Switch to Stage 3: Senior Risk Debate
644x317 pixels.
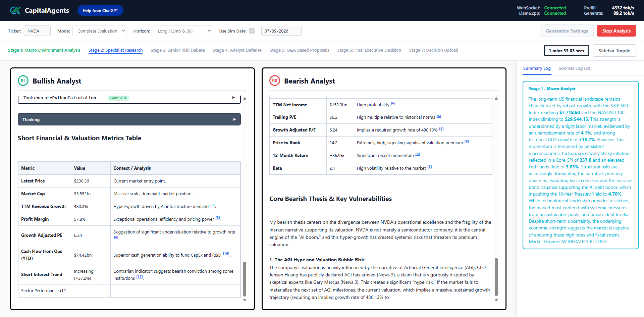[178, 50]
